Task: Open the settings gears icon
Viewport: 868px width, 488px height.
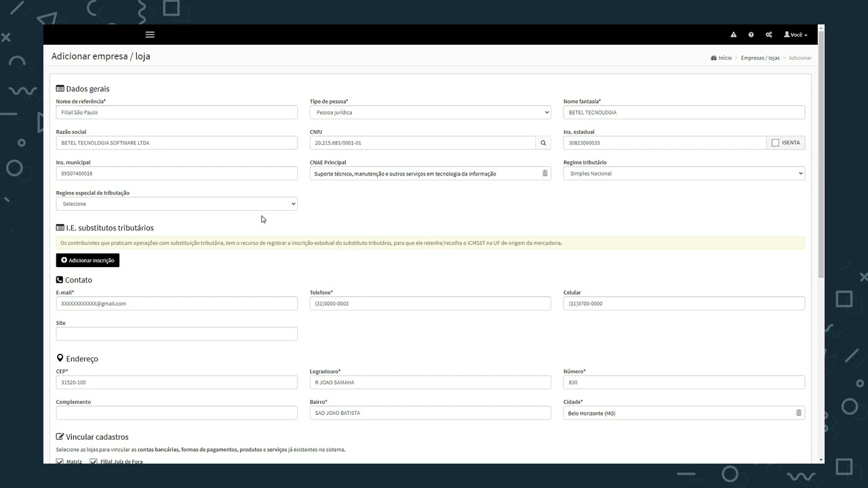Action: (769, 35)
